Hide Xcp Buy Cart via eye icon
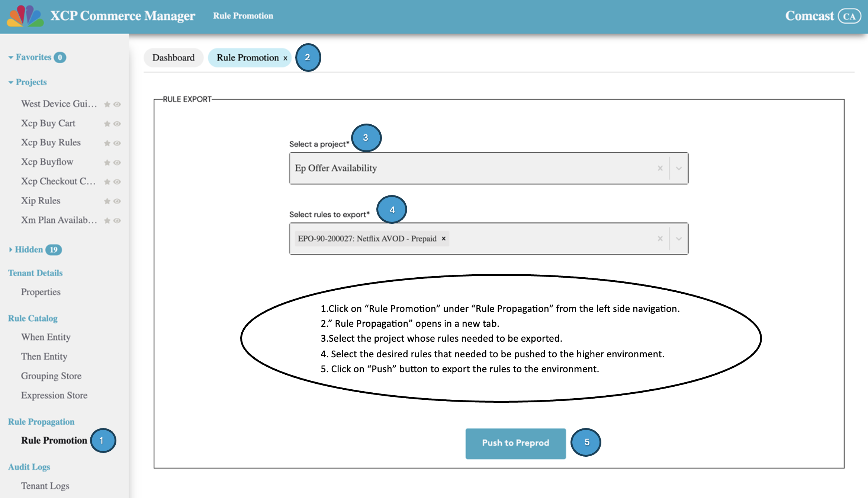Viewport: 868px width, 498px height. (117, 124)
